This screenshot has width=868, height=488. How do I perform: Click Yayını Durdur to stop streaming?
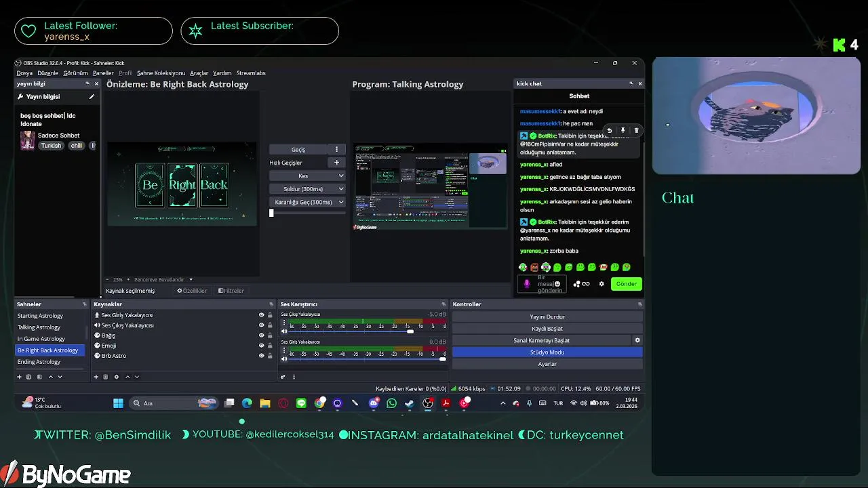coord(547,317)
